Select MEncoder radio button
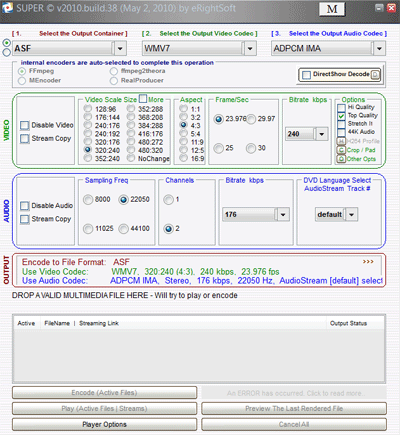Image resolution: width=400 pixels, height=435 pixels. click(x=22, y=80)
